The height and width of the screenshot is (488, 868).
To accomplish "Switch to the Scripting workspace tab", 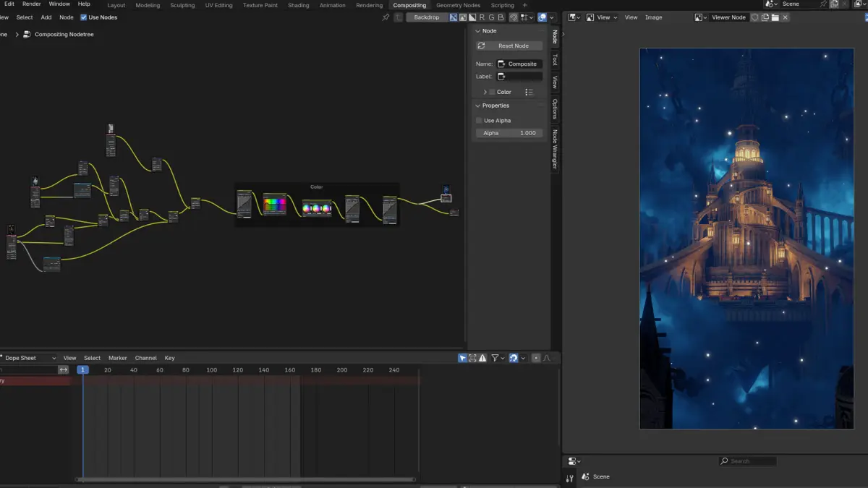I will tap(503, 5).
